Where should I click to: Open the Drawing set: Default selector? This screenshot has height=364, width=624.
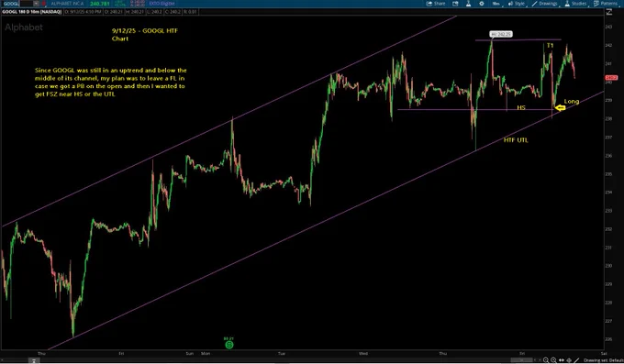click(x=603, y=360)
